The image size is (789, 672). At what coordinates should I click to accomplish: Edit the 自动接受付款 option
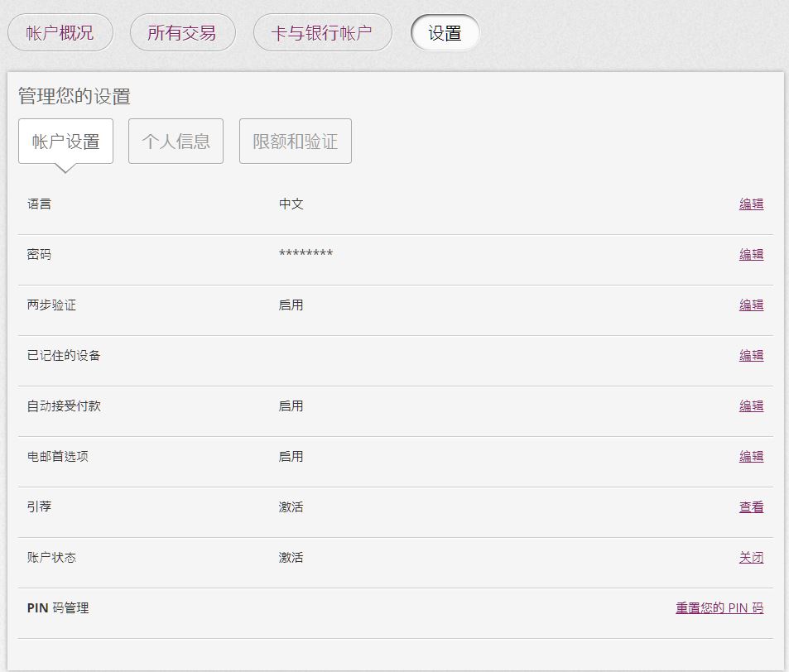click(x=751, y=406)
